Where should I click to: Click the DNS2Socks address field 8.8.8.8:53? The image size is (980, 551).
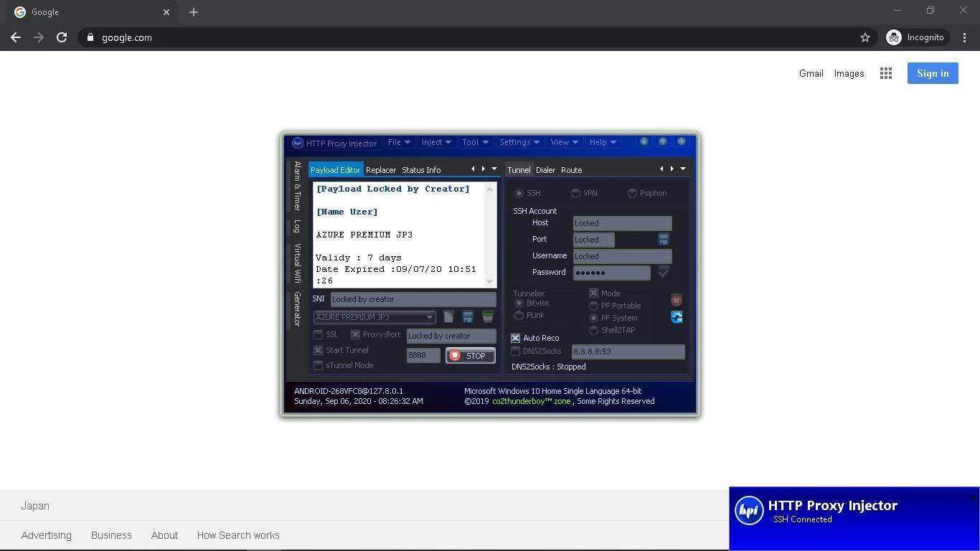pos(628,352)
